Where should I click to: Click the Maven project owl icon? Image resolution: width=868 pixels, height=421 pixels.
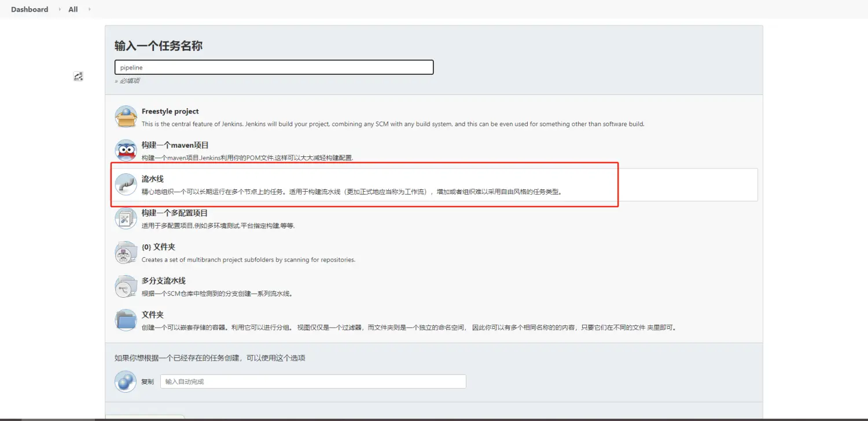pos(126,151)
